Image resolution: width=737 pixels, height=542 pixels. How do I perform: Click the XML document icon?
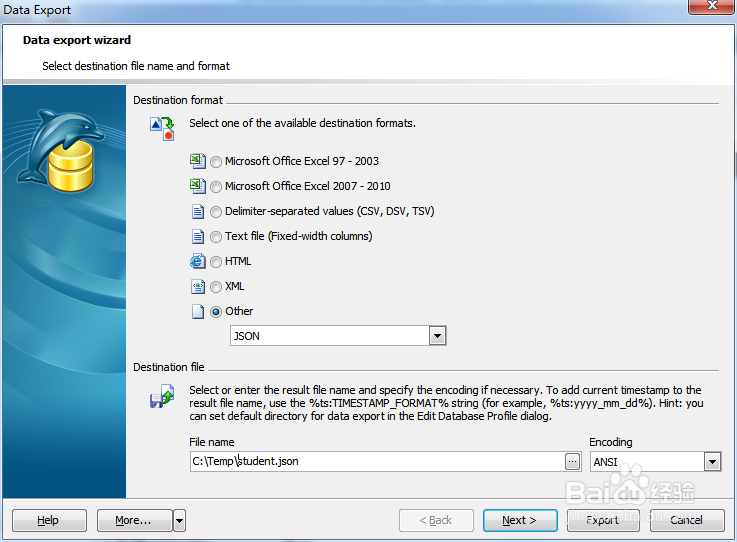click(198, 286)
